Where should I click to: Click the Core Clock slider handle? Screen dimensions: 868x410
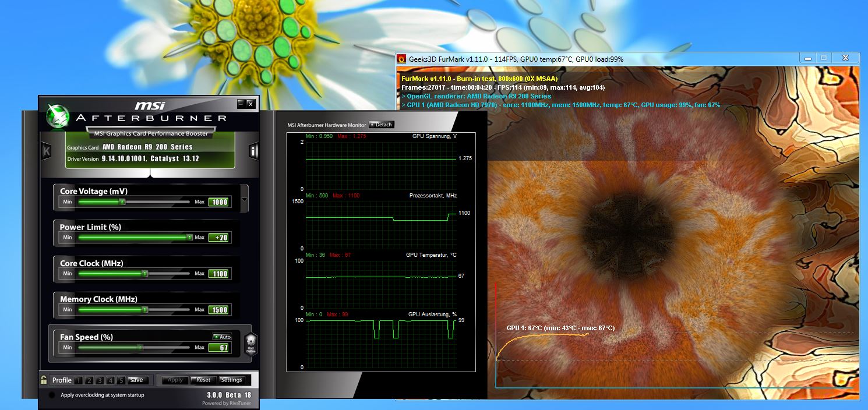(146, 273)
